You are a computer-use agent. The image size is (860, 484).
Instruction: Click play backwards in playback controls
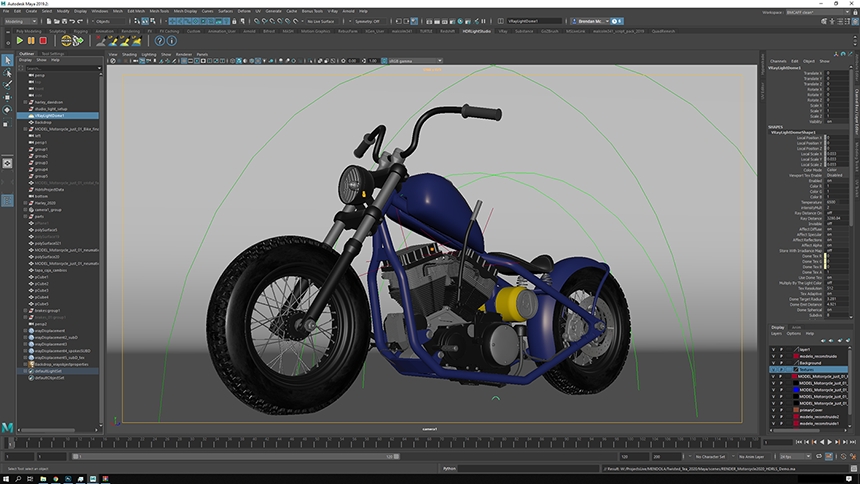pos(822,442)
